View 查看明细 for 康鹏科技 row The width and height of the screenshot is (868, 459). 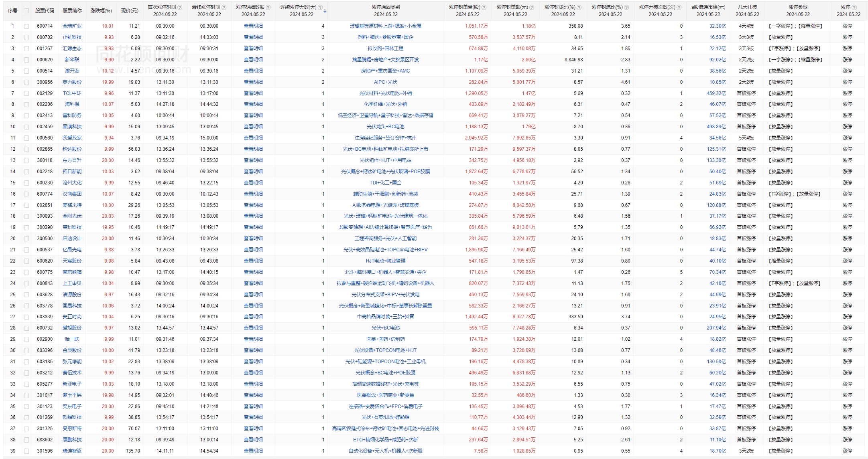(253, 440)
